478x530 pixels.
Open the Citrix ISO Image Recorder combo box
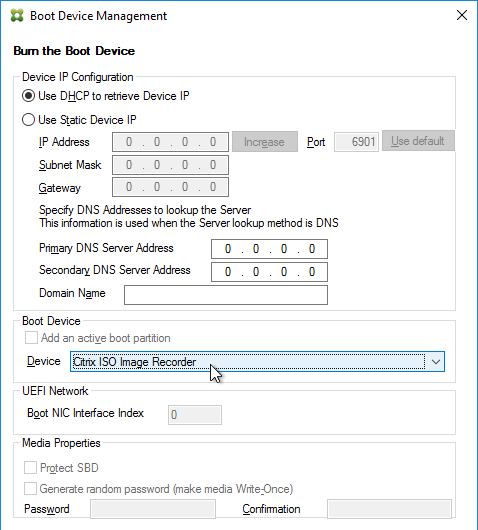click(x=257, y=362)
